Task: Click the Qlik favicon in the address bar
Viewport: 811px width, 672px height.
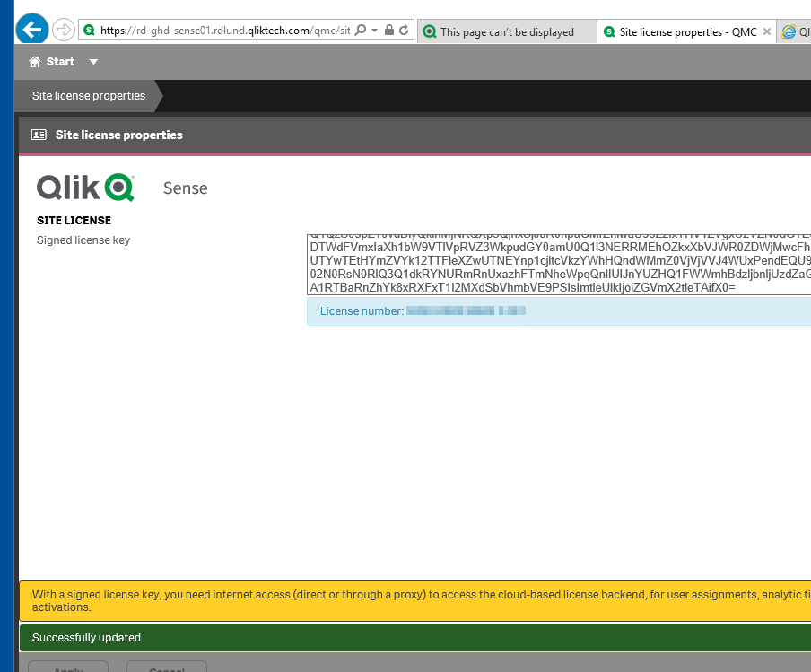Action: coord(89,29)
